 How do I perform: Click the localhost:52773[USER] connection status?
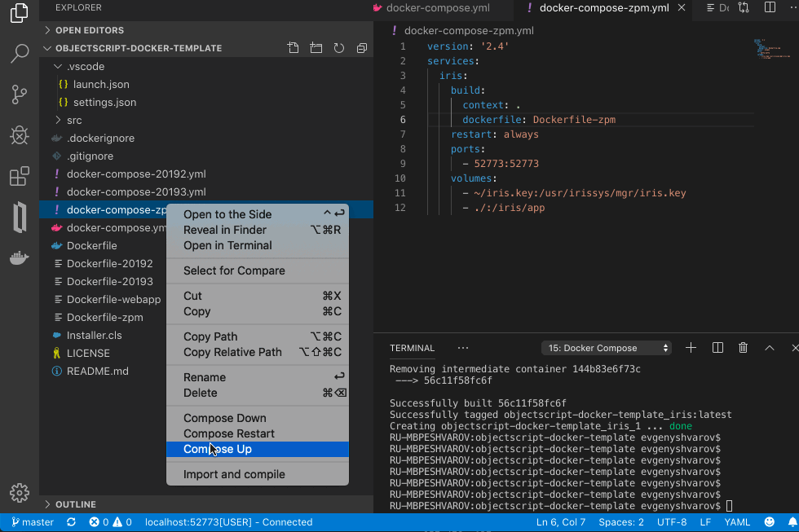click(228, 522)
